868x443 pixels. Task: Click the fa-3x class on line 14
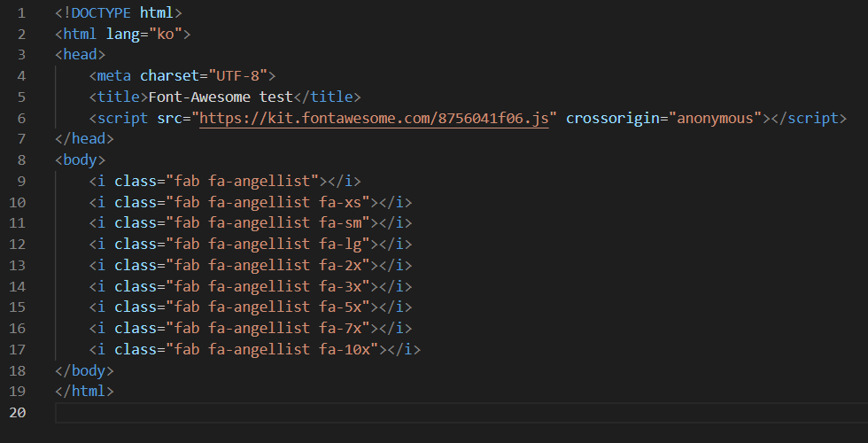[x=340, y=286]
